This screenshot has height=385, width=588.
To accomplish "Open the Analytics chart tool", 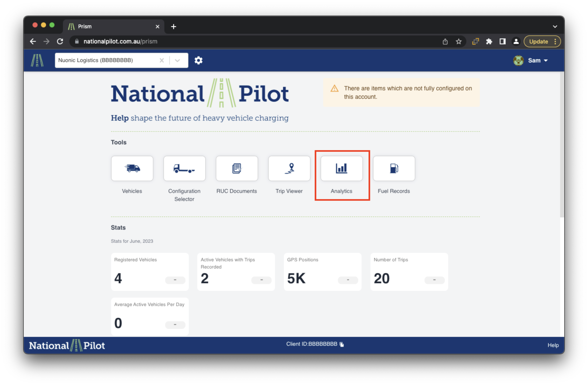I will pos(342,168).
